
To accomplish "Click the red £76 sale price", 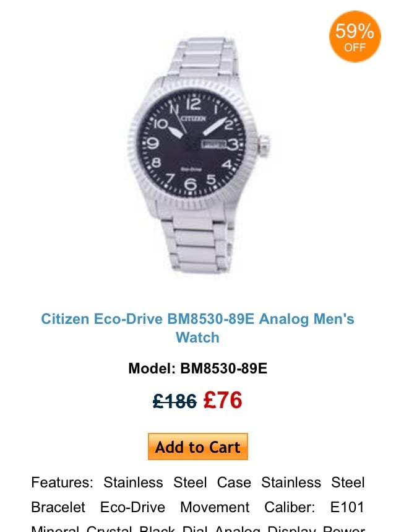I will [223, 400].
